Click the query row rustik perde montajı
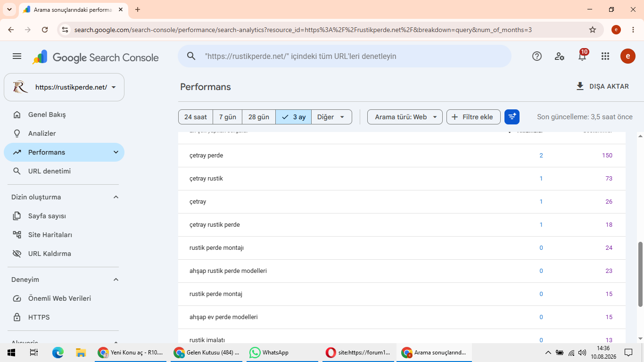This screenshot has height=362, width=644. pyautogui.click(x=402, y=248)
